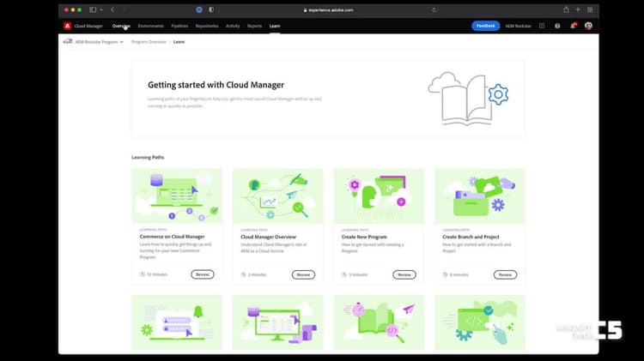Click the Learning Paths heading
This screenshot has width=644, height=361.
pos(148,157)
